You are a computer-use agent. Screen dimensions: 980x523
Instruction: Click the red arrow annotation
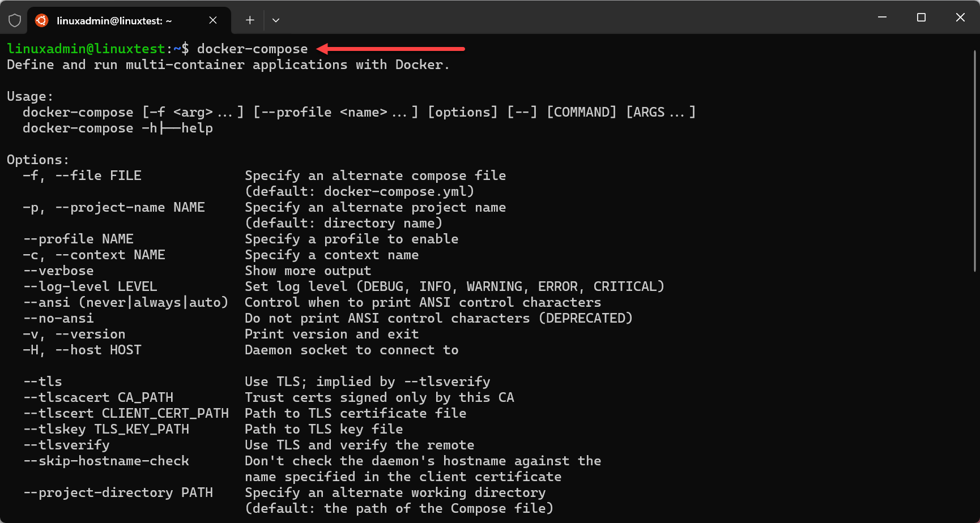(390, 49)
